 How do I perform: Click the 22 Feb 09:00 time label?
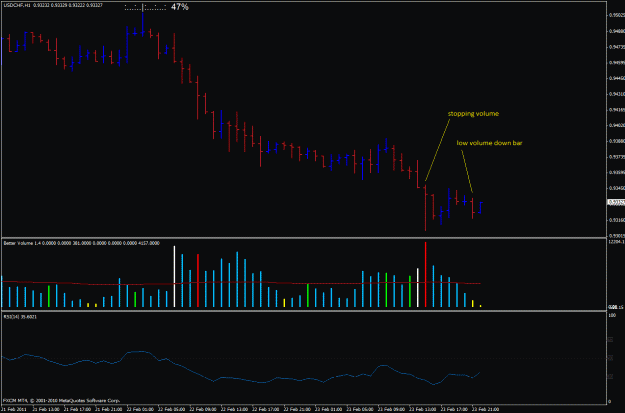click(x=203, y=409)
